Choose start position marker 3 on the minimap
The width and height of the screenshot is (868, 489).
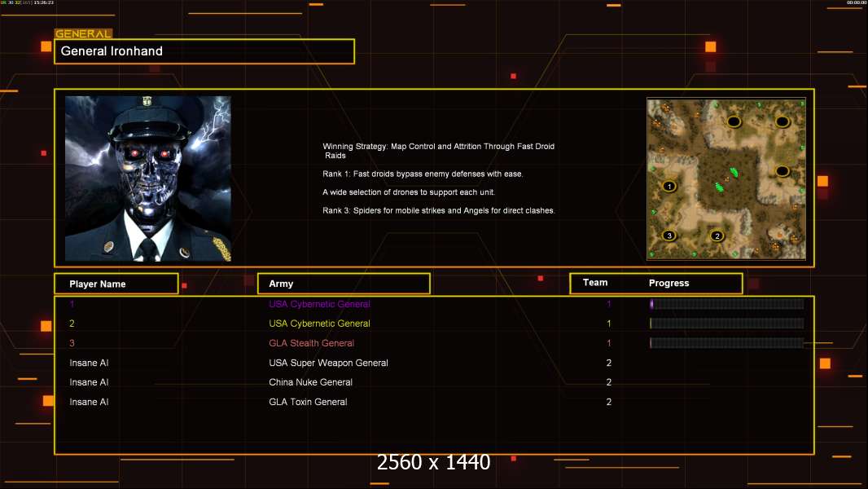coord(669,236)
